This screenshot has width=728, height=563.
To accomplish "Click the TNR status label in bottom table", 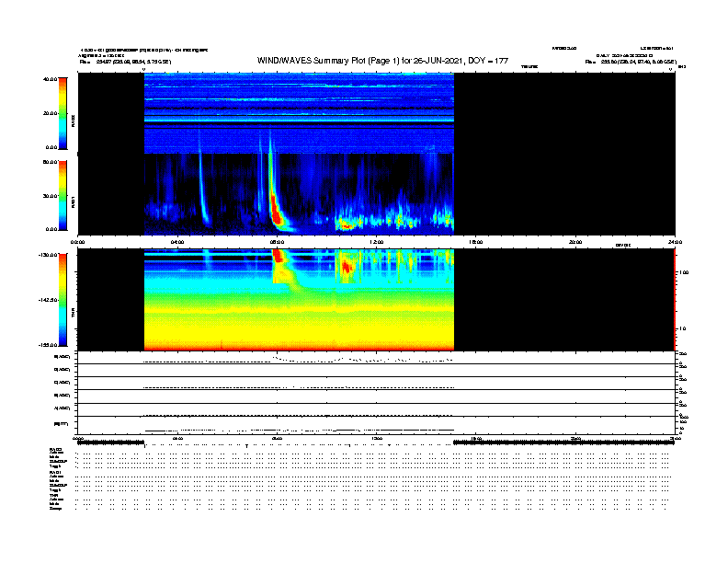I will click(54, 495).
